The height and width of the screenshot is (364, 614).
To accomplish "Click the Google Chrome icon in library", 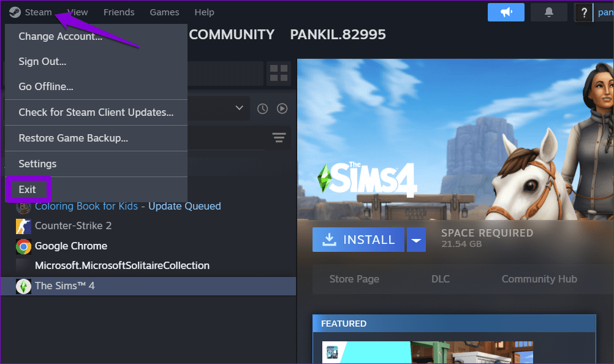I will (23, 246).
